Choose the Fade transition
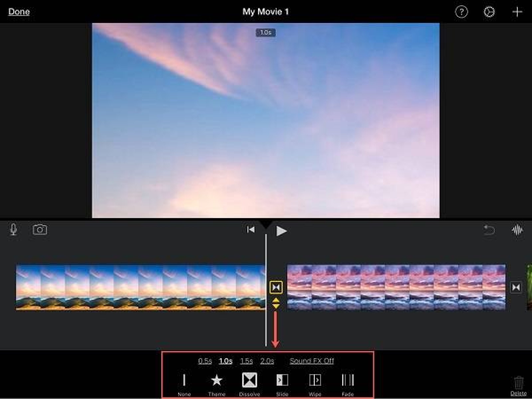 pyautogui.click(x=348, y=384)
